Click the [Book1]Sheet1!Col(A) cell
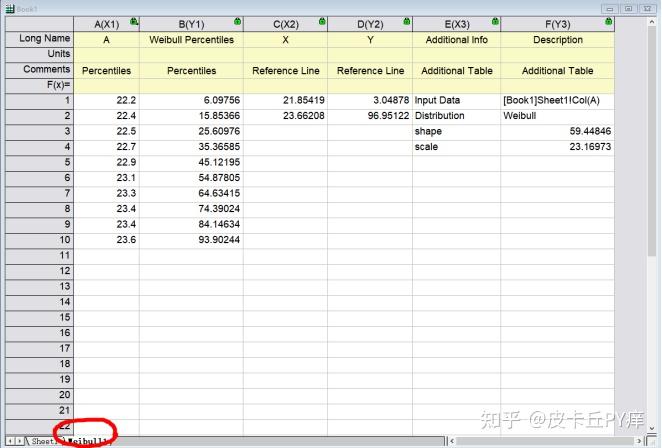Image resolution: width=662 pixels, height=448 pixels. pyautogui.click(x=557, y=100)
